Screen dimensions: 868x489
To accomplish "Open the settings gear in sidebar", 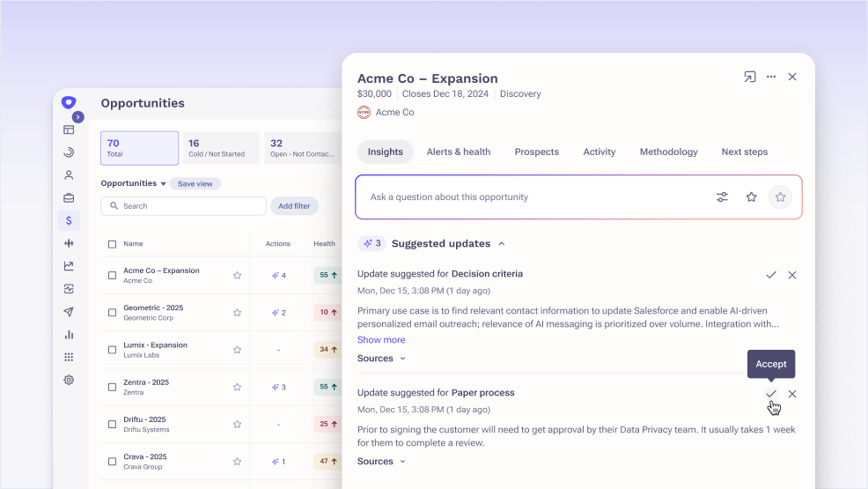I will coord(69,380).
